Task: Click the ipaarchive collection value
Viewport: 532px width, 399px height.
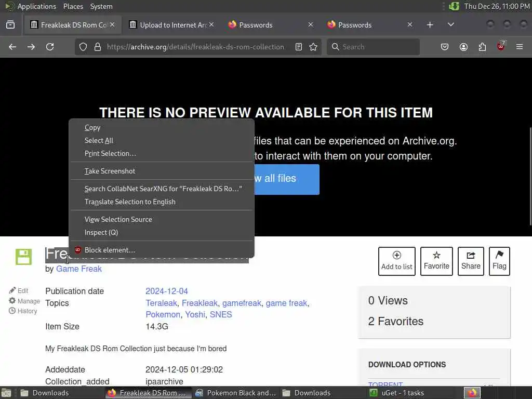Action: (164, 382)
